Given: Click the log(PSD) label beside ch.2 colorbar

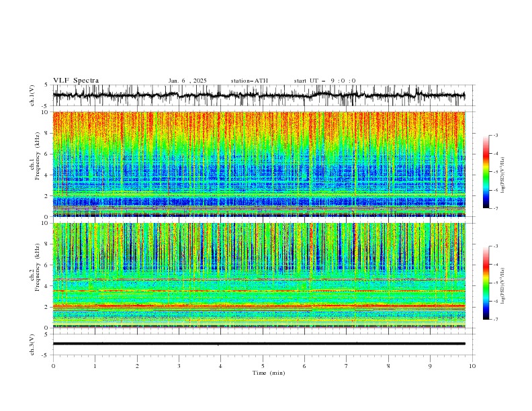Looking at the screenshot, I should click(x=503, y=285).
